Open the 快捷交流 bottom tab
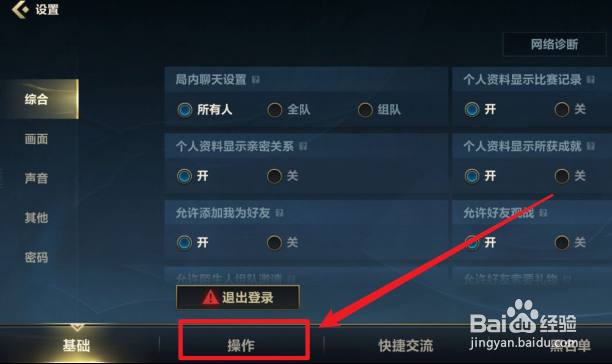The image size is (612, 364). [405, 346]
